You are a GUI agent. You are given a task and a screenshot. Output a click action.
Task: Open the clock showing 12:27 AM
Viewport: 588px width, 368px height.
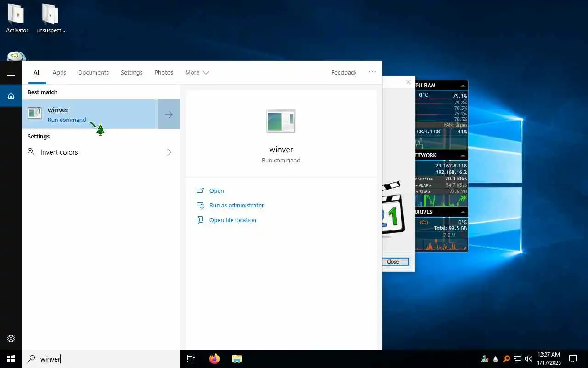point(548,359)
